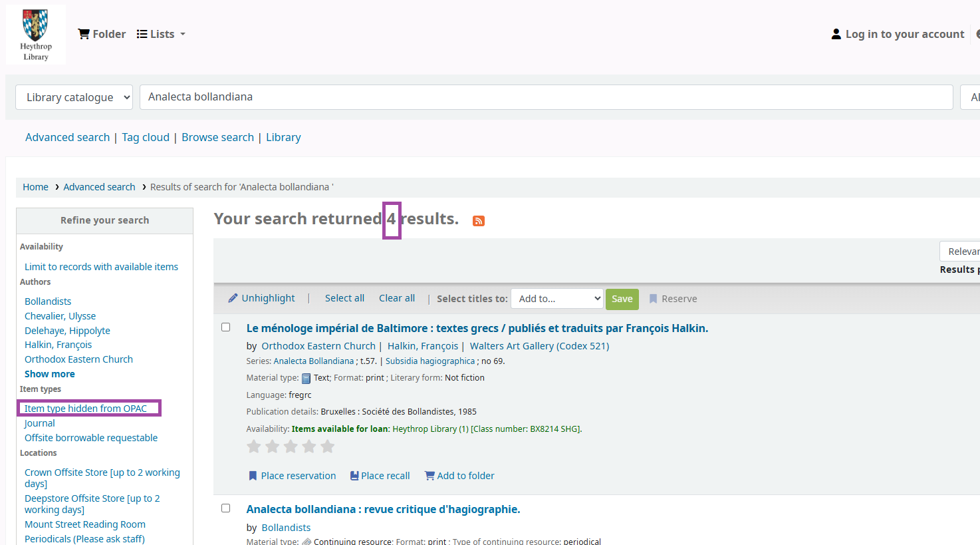Tick checkbox for Le ménologe impérial
The image size is (980, 545).
(x=226, y=327)
